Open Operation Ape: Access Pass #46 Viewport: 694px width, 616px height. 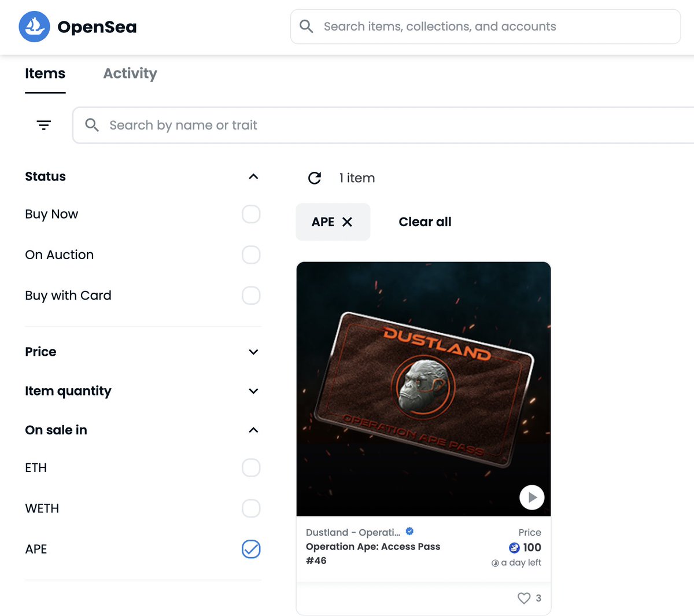coord(373,554)
